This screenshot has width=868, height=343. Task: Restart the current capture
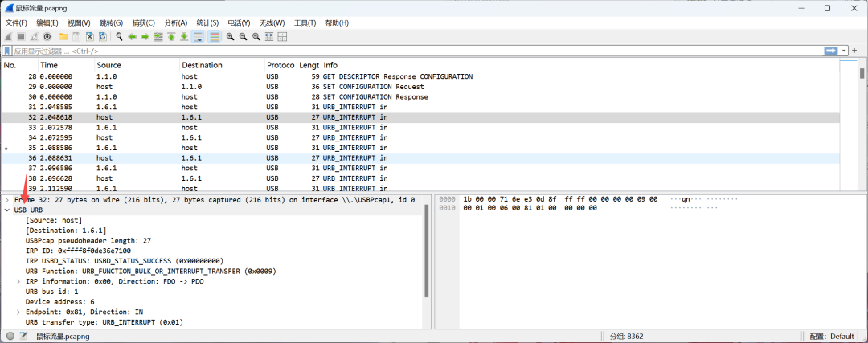point(35,36)
